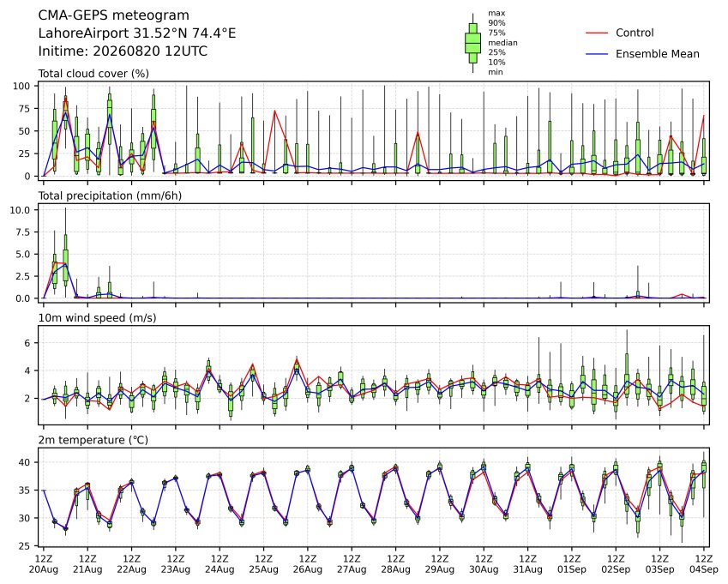
Task: Click the 'Initime: 20260820 12UTC' text
Action: (123, 51)
